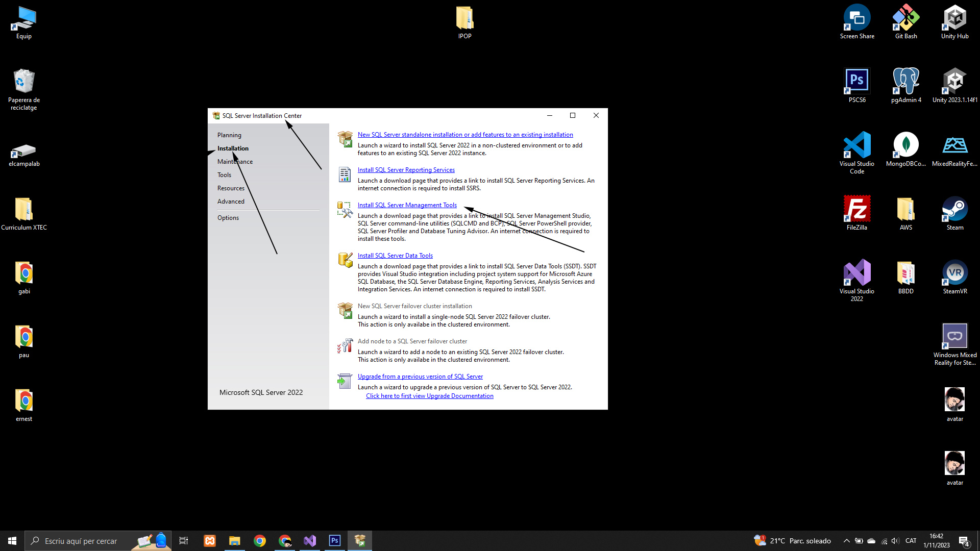980x551 pixels.
Task: Select Tools in the left navigation
Action: tap(224, 175)
